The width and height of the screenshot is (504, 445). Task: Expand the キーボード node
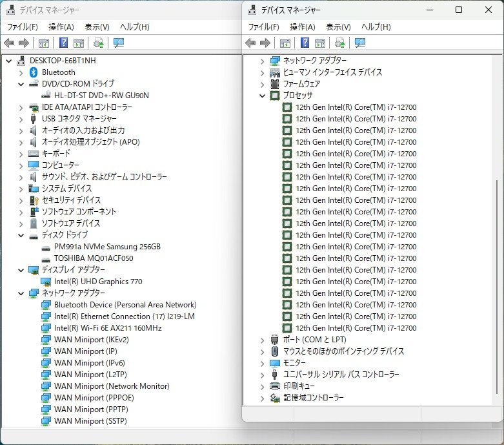pos(21,154)
